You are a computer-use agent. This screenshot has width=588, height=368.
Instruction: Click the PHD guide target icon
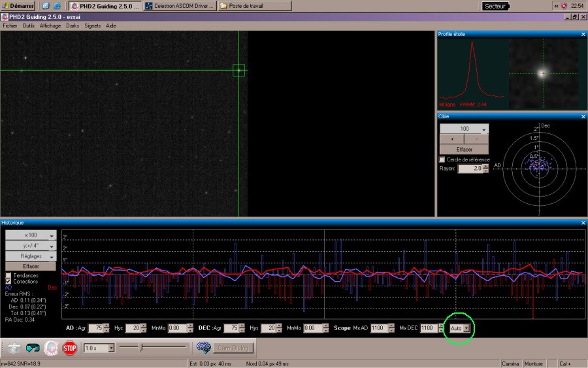point(51,348)
